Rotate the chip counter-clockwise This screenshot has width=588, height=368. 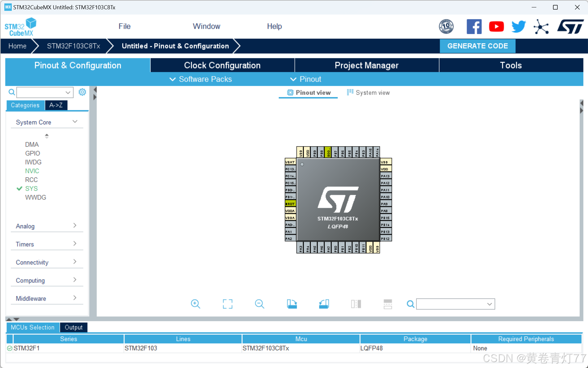324,304
